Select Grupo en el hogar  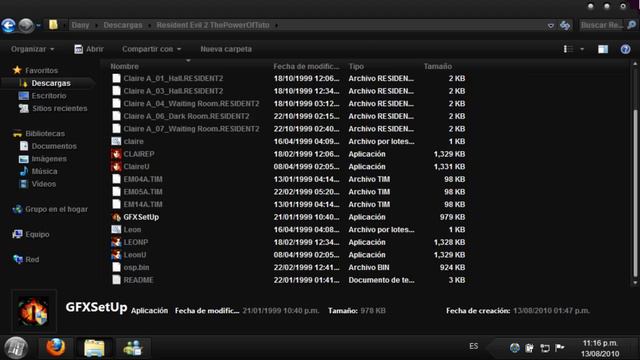point(56,209)
